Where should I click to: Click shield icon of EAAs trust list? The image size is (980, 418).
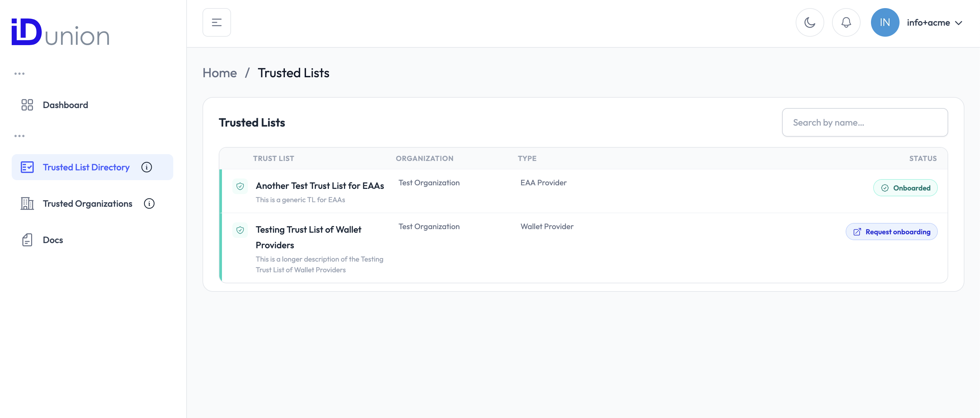(x=240, y=186)
